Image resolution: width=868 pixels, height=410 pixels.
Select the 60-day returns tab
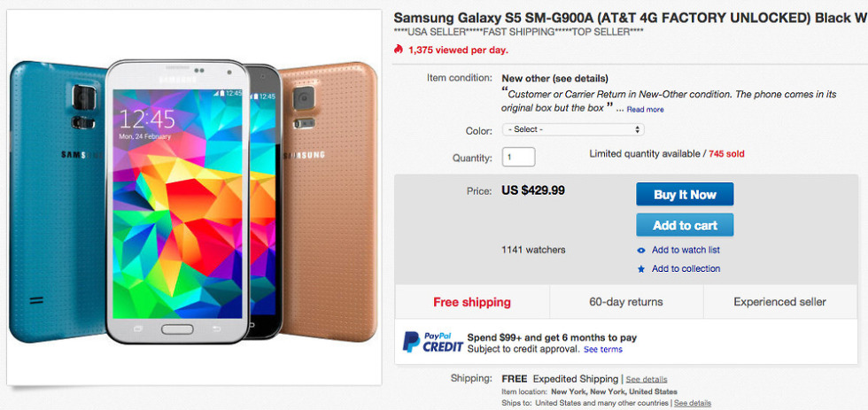click(626, 302)
